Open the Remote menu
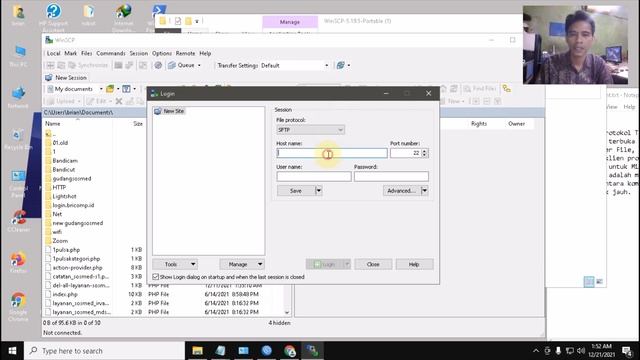This screenshot has width=640, height=360. pyautogui.click(x=185, y=53)
